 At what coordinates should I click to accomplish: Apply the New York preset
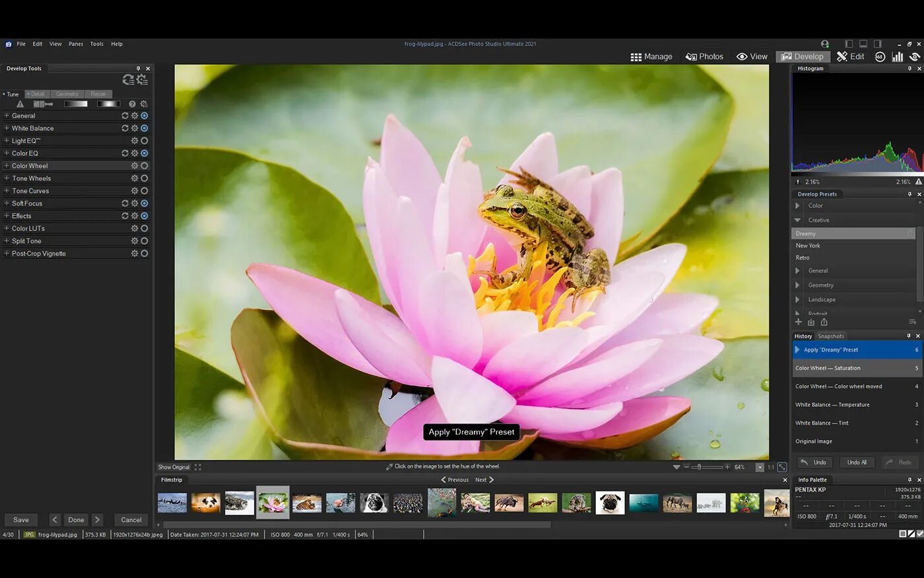click(x=853, y=246)
